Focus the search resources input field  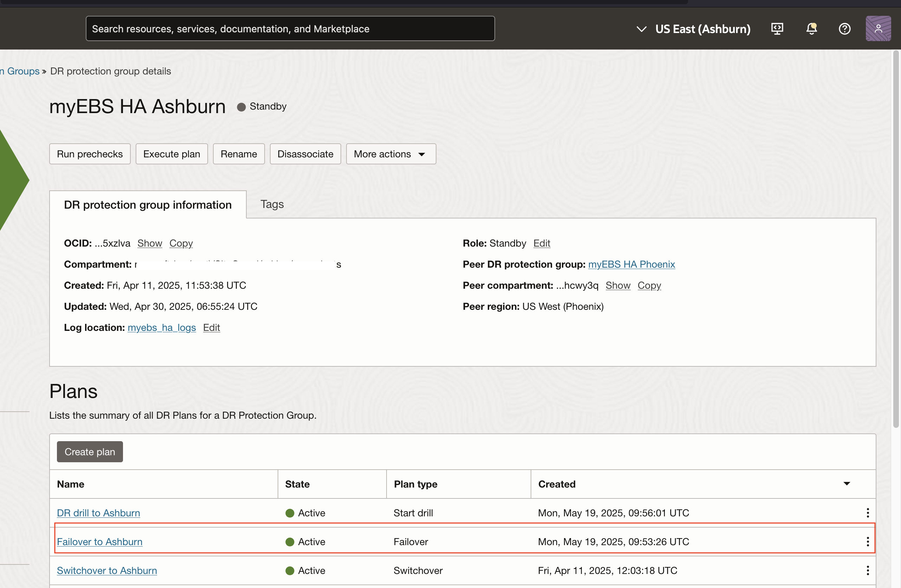(290, 29)
